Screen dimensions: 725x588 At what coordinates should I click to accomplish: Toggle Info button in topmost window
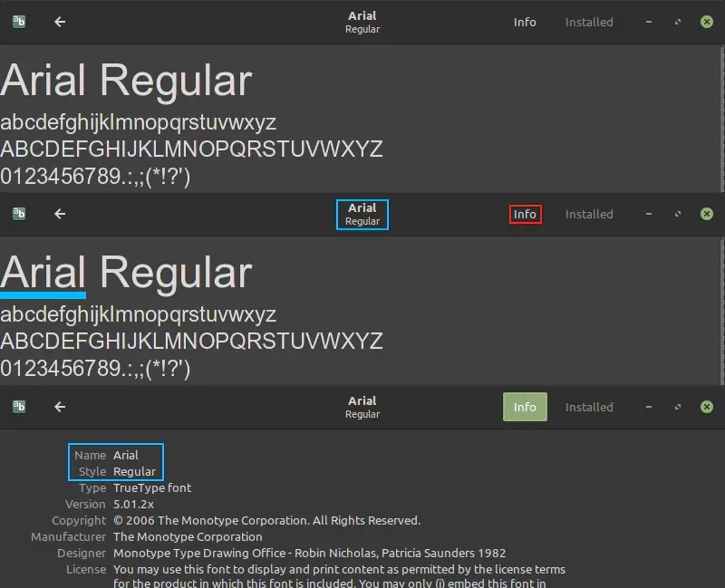click(x=525, y=22)
